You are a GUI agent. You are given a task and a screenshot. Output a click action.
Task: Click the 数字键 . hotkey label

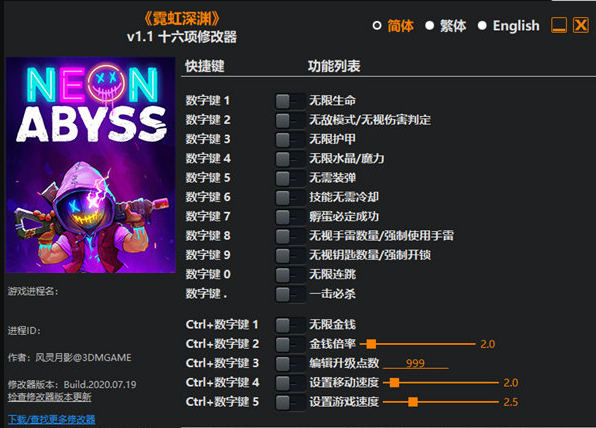(x=206, y=294)
